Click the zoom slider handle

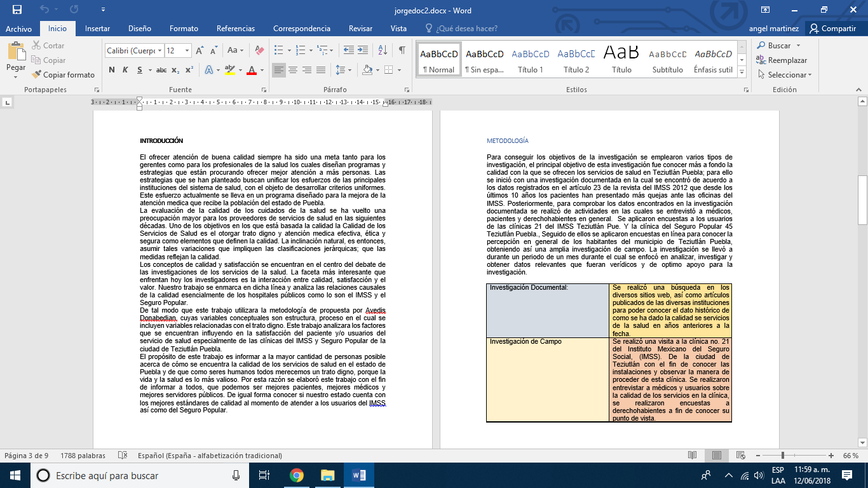(782, 456)
